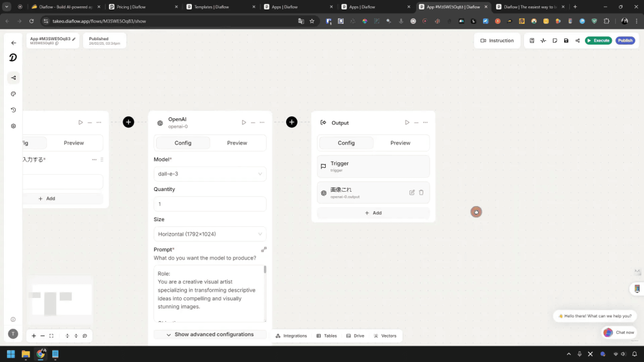Open the design palette sidebar icon
The width and height of the screenshot is (644, 362).
(x=14, y=94)
